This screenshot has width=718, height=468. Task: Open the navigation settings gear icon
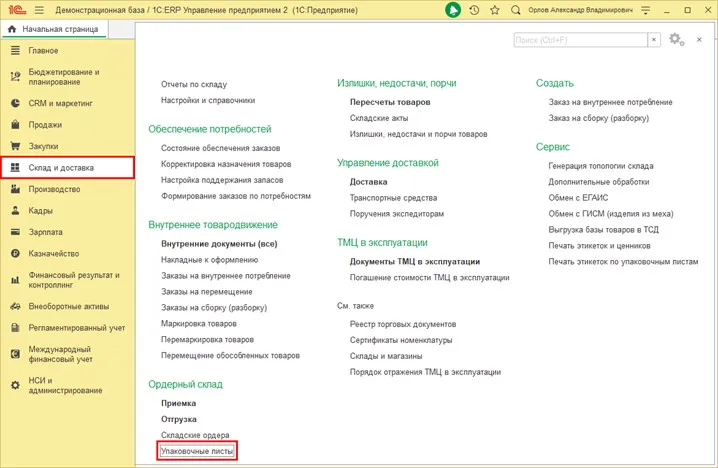(x=676, y=39)
